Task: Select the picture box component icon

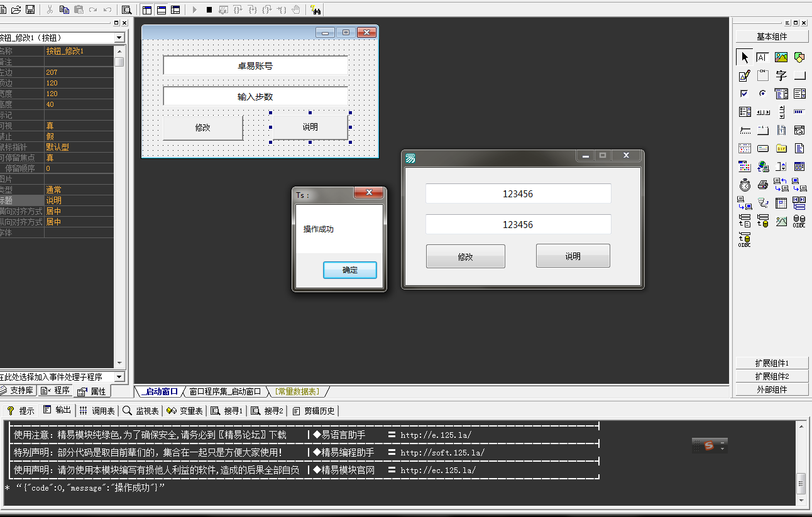Action: (781, 58)
